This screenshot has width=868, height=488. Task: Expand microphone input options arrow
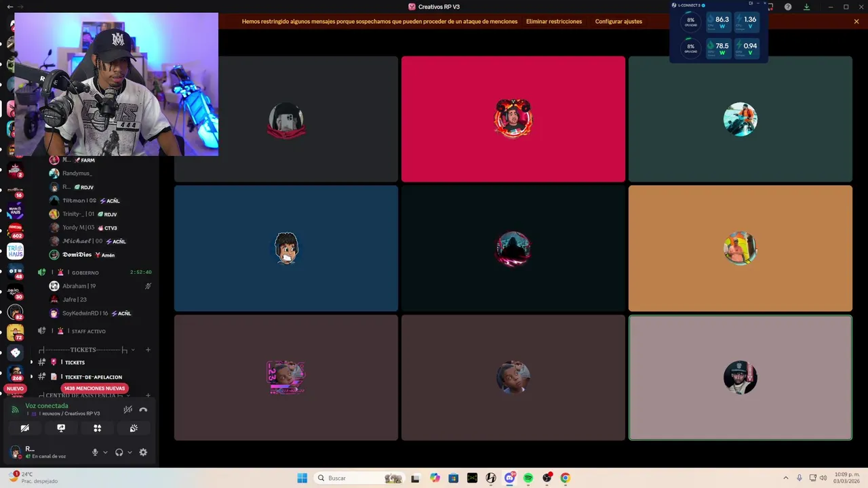click(104, 452)
